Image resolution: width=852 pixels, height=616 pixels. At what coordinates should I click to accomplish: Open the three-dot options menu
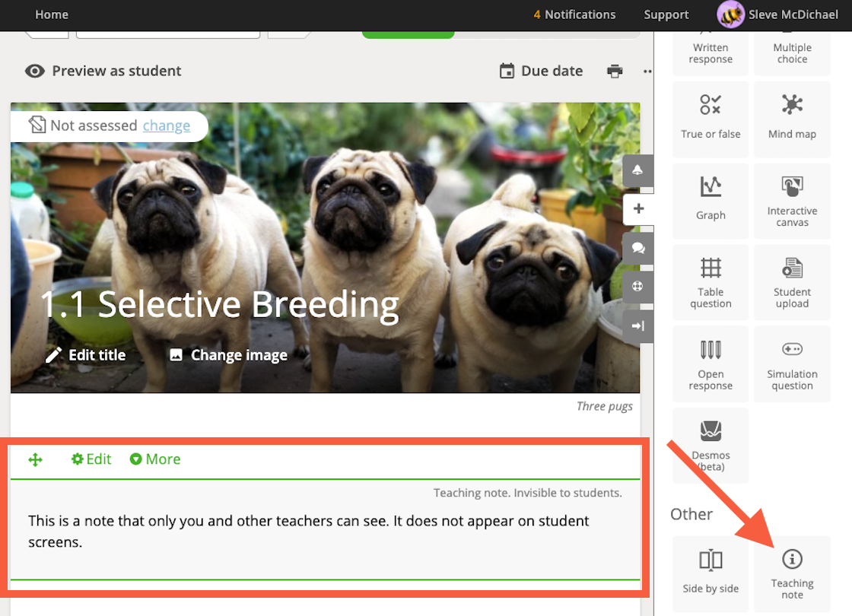(647, 71)
